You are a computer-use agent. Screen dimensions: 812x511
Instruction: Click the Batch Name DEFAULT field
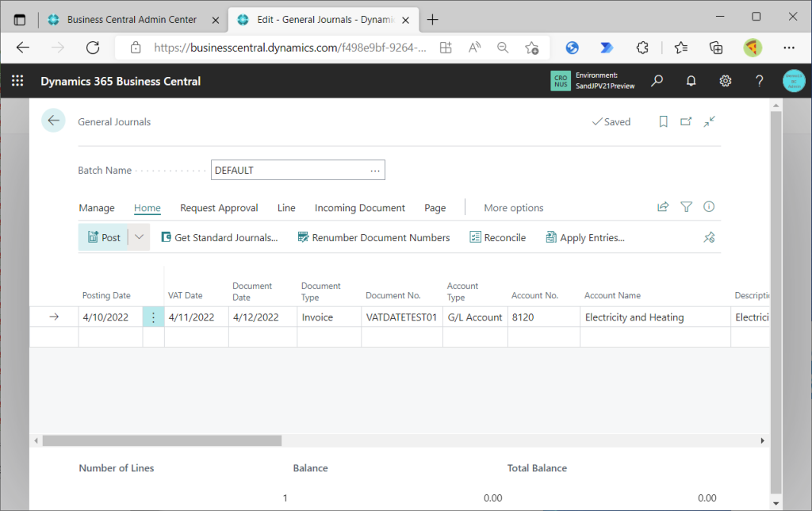[298, 170]
